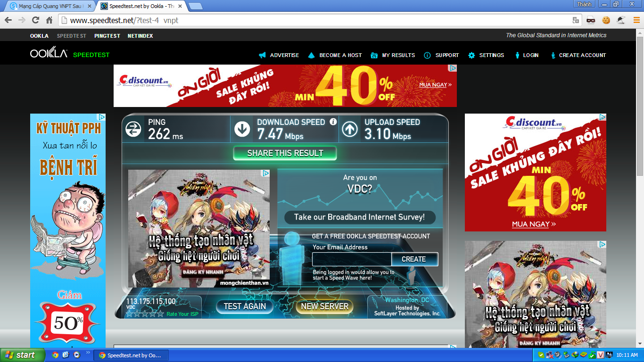Screen dimensions: 644x362
Task: Click the NEW SERVER button
Action: (325, 306)
